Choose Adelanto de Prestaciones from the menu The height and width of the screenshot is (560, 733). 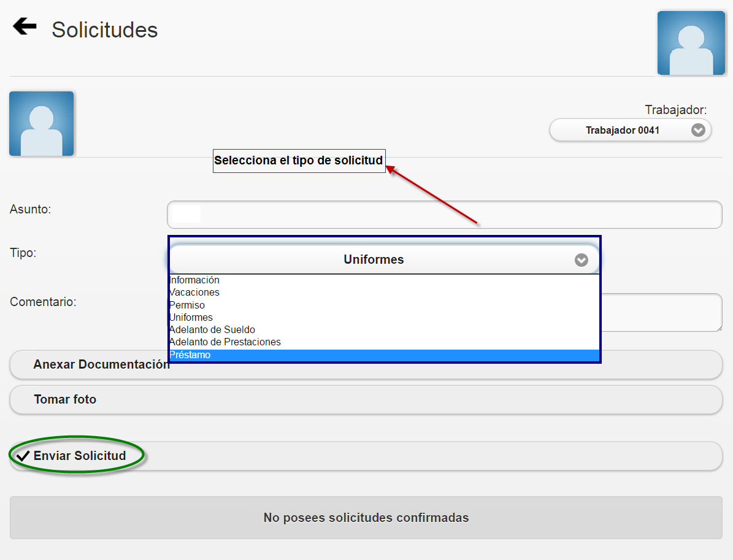click(225, 342)
